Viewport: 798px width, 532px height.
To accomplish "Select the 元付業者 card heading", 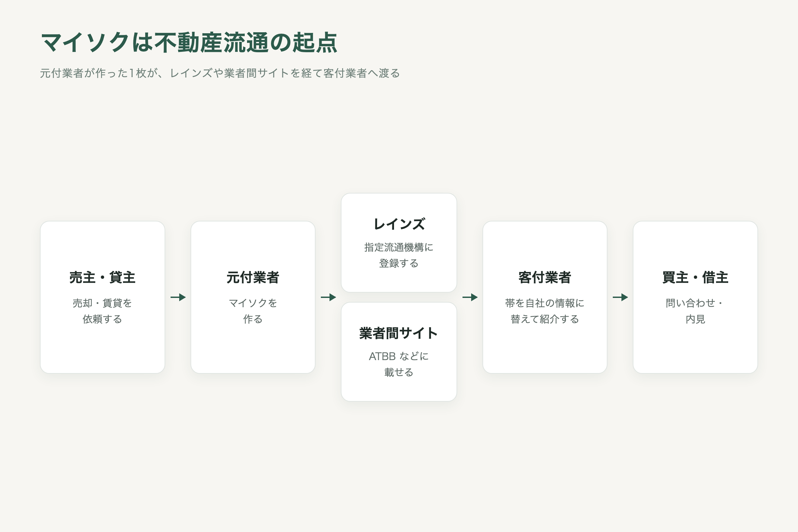I will 253,278.
